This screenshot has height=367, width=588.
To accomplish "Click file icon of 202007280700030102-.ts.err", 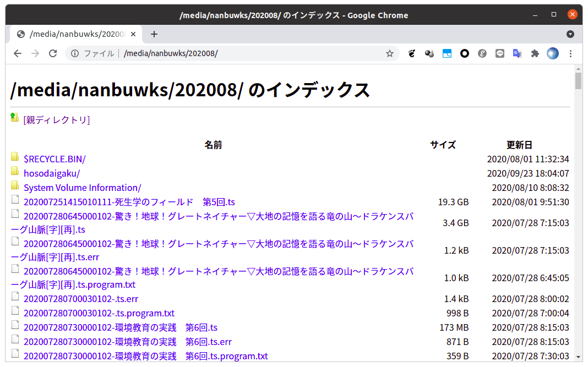I will (x=15, y=296).
